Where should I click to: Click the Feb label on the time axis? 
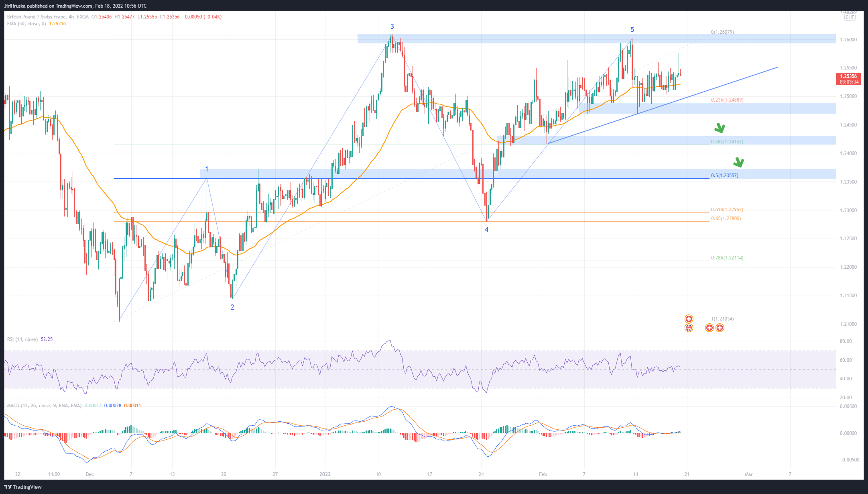tap(543, 474)
